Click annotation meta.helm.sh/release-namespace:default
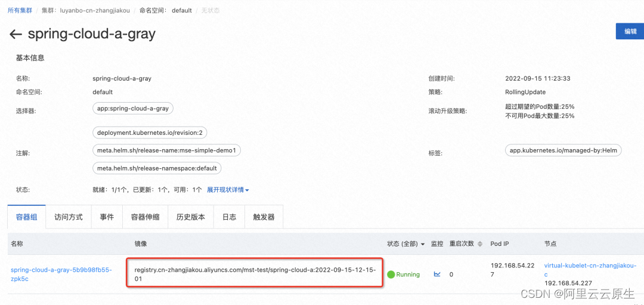The height and width of the screenshot is (305, 644). (x=157, y=168)
